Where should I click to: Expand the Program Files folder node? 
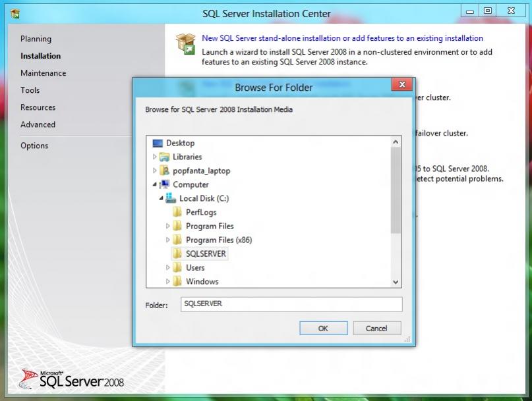tap(167, 226)
